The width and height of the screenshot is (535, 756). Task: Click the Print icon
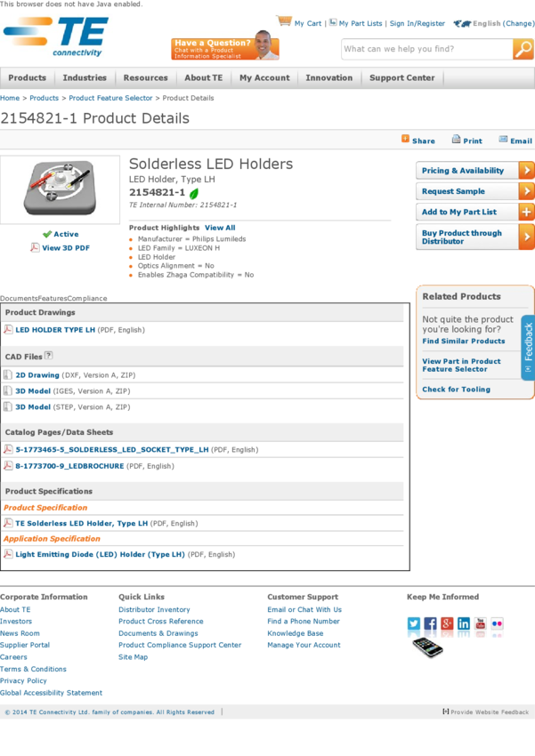tap(456, 140)
